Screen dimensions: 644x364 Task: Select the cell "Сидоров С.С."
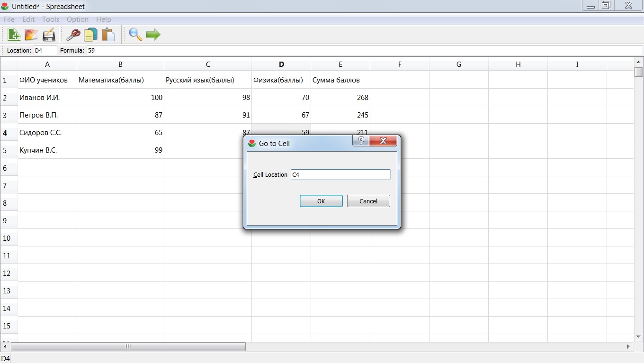(x=47, y=133)
